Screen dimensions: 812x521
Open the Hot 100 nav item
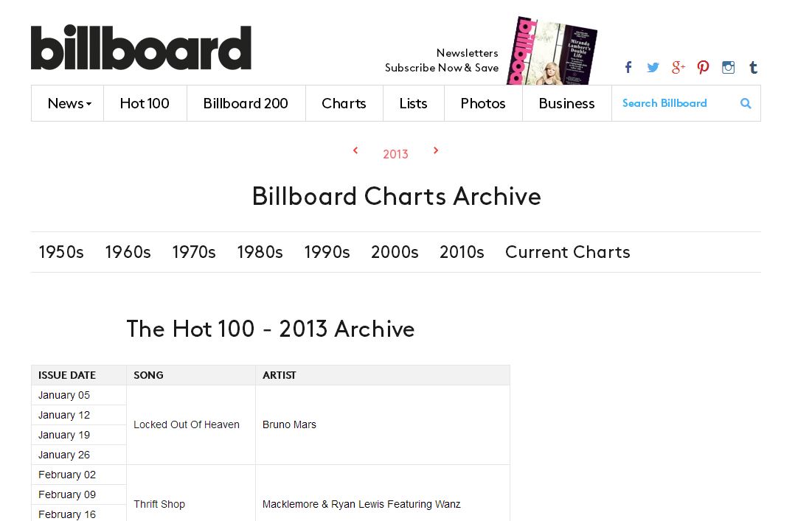tap(145, 103)
